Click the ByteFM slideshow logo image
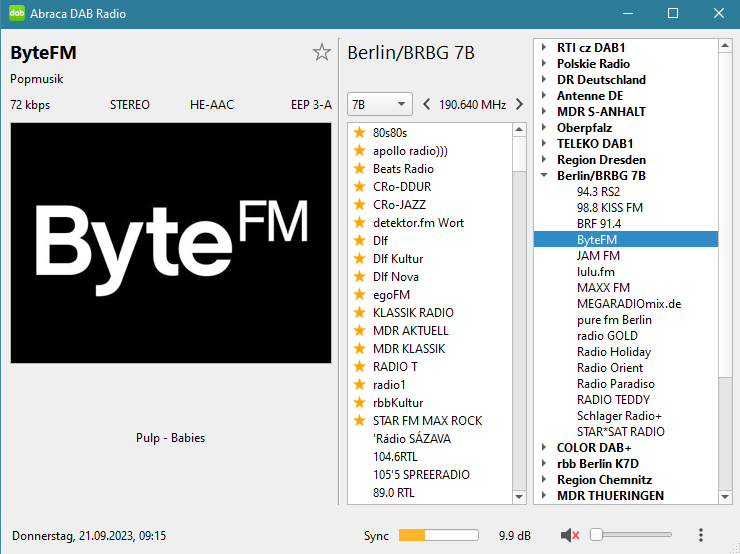 (x=171, y=243)
